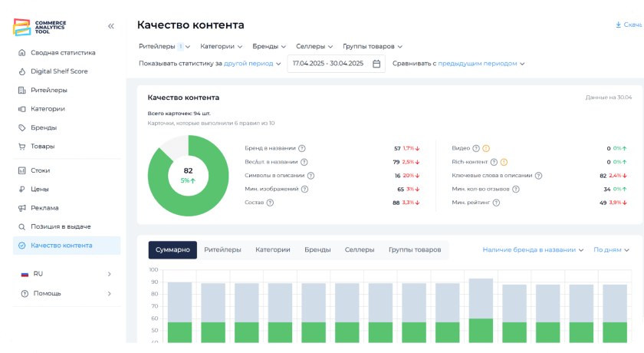Viewport: 644px width, 353px height.
Task: Show help for Rich-контент metric
Action: click(494, 162)
